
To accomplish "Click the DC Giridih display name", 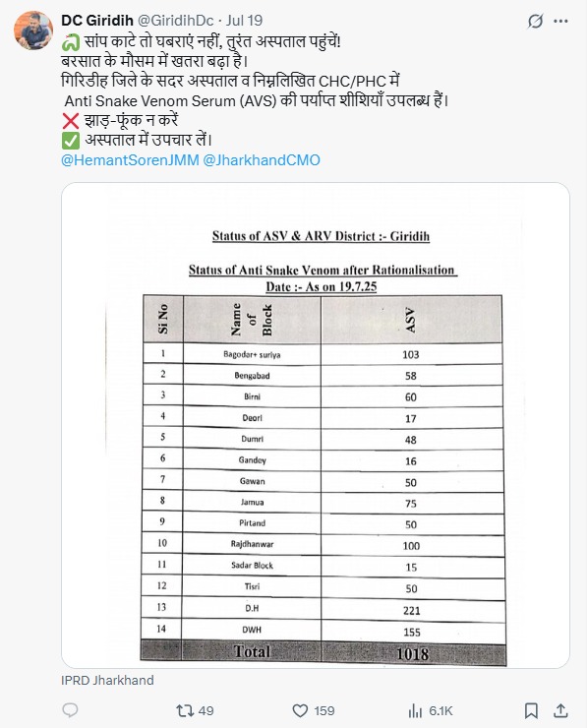I will (97, 21).
